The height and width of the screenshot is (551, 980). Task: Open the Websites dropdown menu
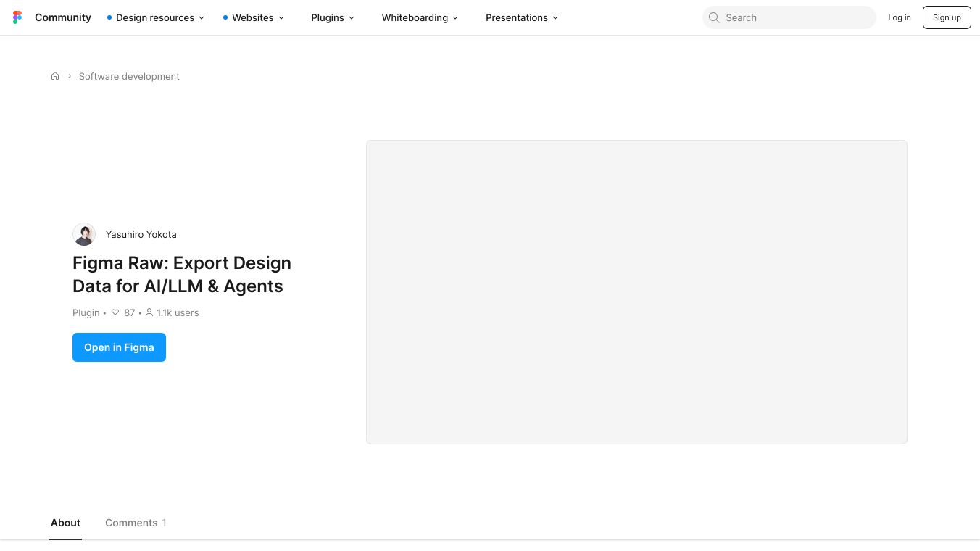click(x=254, y=17)
